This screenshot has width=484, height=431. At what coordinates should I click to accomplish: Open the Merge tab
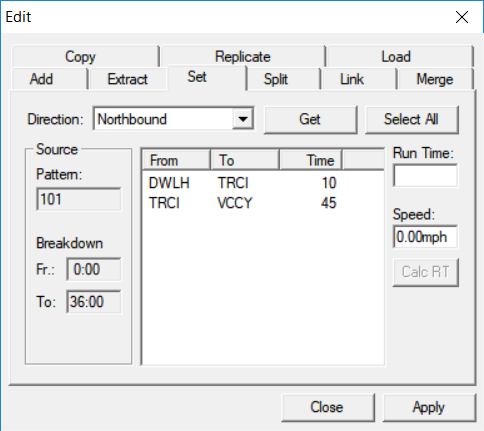coord(435,79)
